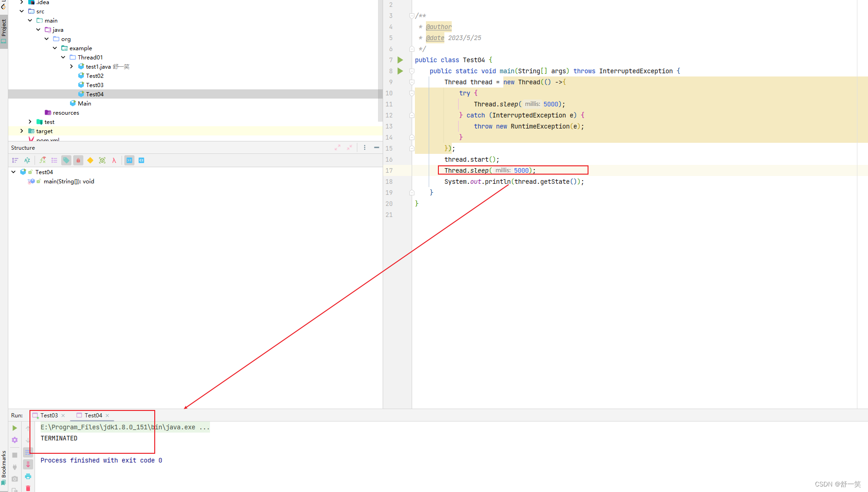868x492 pixels.
Task: Toggle navigate with single click icon
Action: coord(141,160)
